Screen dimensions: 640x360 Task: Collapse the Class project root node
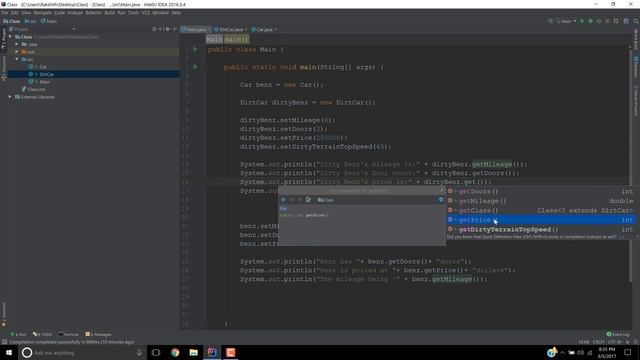pos(10,37)
